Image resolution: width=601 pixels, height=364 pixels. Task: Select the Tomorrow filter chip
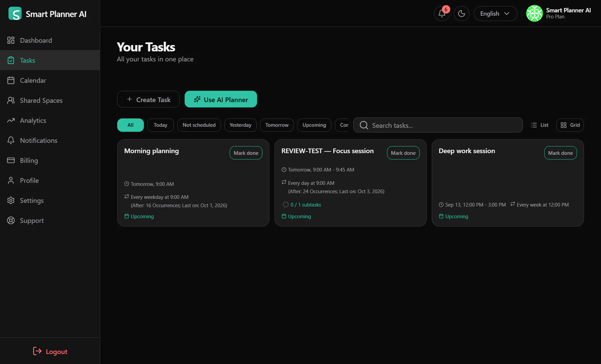pos(277,125)
